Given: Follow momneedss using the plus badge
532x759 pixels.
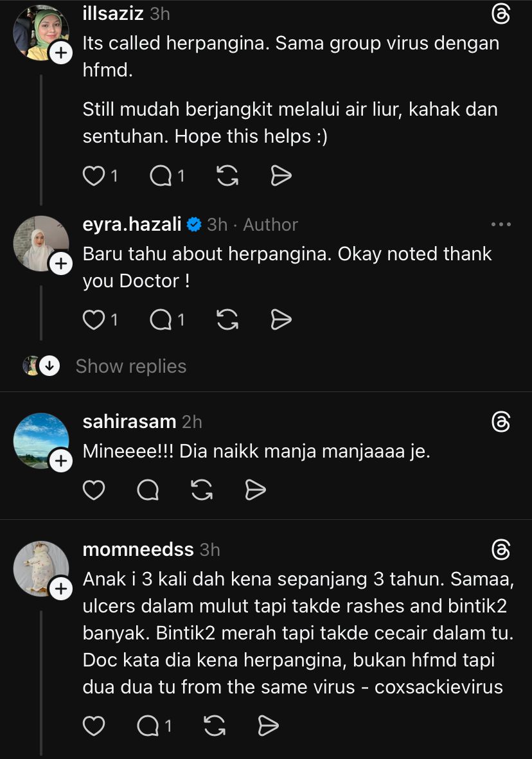Looking at the screenshot, I should pos(61,589).
